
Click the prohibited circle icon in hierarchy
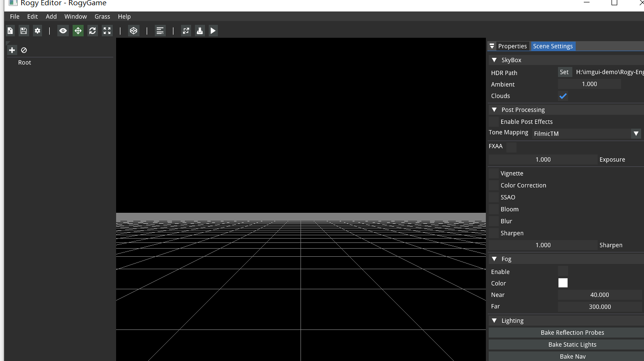tap(24, 50)
